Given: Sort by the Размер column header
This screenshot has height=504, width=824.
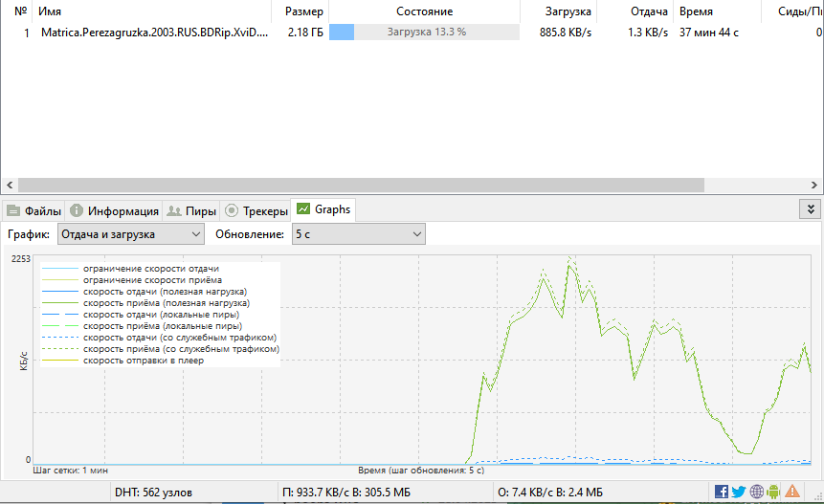Looking at the screenshot, I should (x=301, y=11).
